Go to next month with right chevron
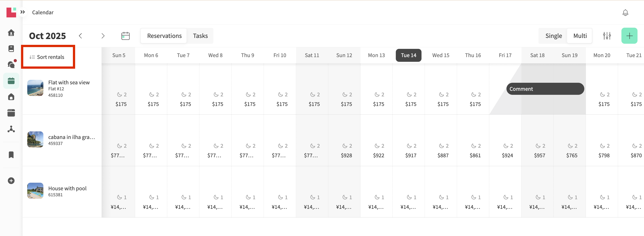The width and height of the screenshot is (644, 236). tap(103, 36)
